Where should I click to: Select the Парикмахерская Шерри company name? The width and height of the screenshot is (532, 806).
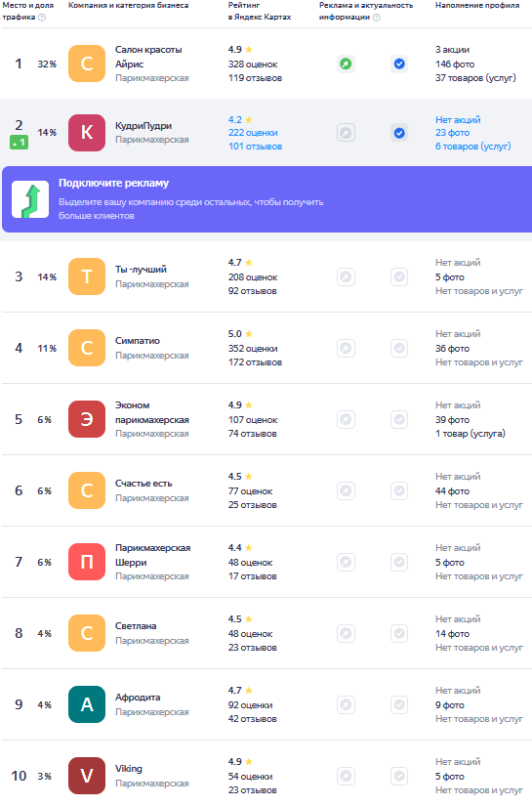coord(152,555)
